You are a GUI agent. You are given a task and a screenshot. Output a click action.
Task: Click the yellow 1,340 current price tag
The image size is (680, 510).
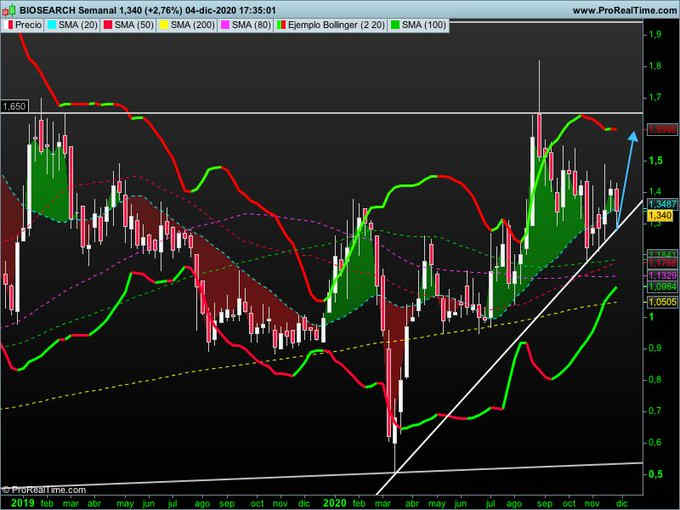[660, 215]
